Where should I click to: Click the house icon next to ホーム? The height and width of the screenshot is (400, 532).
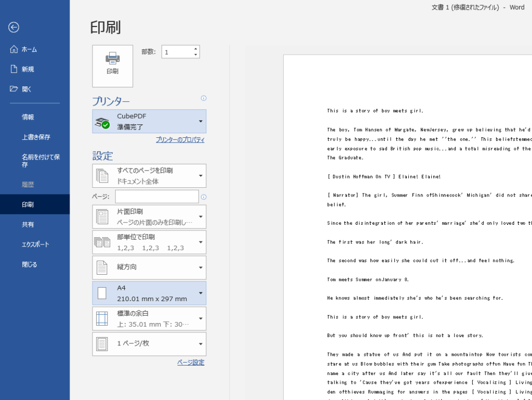coord(14,49)
